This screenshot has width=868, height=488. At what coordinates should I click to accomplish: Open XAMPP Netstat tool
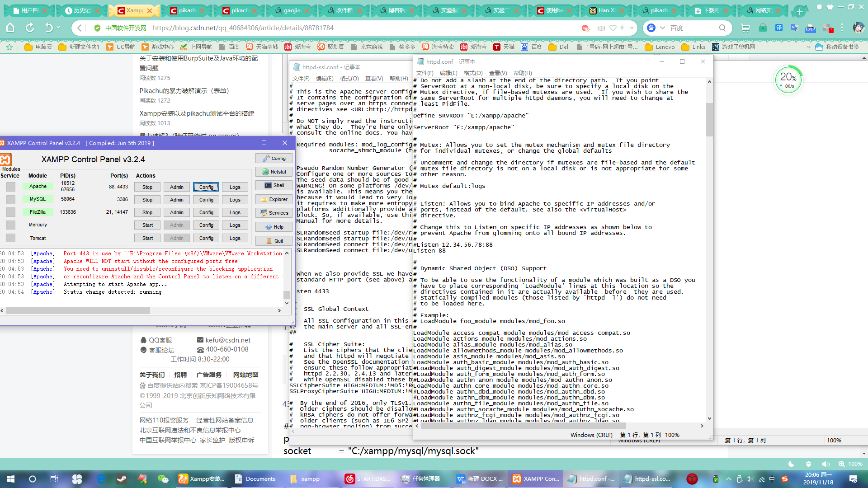[x=274, y=172]
